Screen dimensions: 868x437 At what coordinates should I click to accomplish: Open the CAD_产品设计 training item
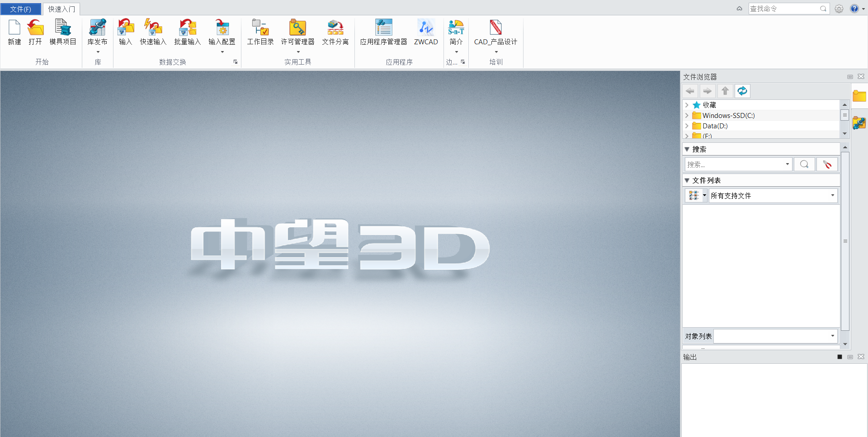click(496, 28)
